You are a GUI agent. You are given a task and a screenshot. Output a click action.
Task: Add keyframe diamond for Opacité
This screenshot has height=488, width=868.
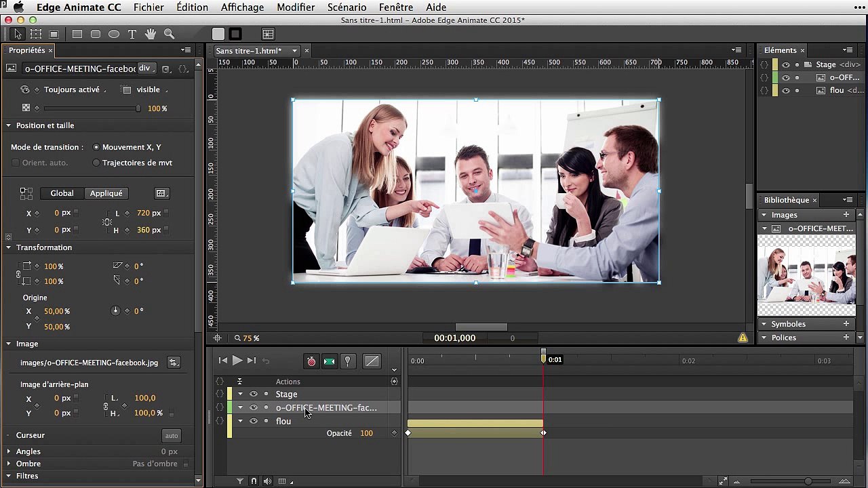click(395, 433)
